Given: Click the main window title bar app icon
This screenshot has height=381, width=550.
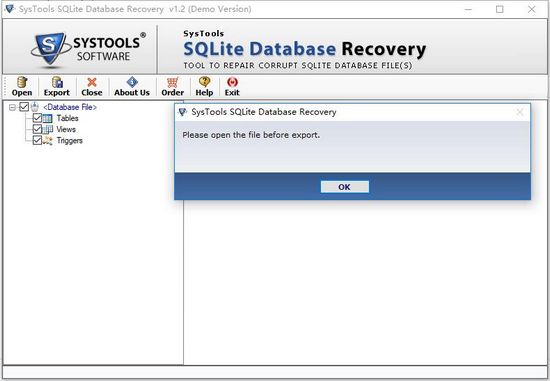Looking at the screenshot, I should 9,9.
